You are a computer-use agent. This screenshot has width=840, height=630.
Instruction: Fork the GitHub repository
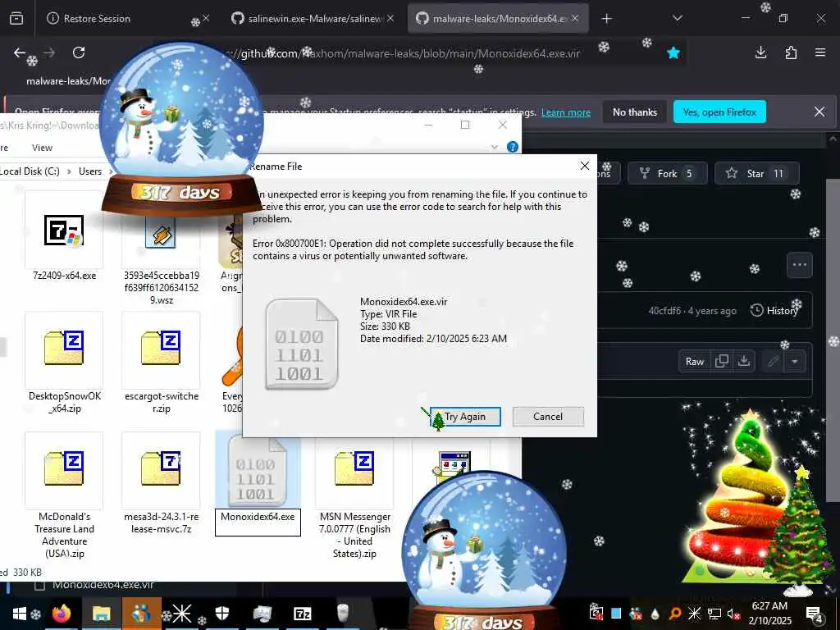pyautogui.click(x=667, y=174)
